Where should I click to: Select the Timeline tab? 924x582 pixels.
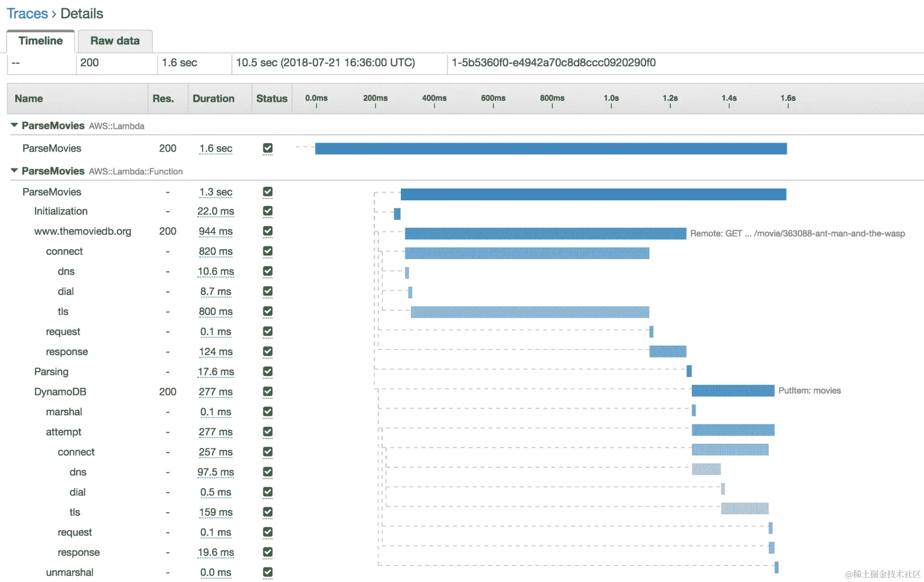point(41,41)
